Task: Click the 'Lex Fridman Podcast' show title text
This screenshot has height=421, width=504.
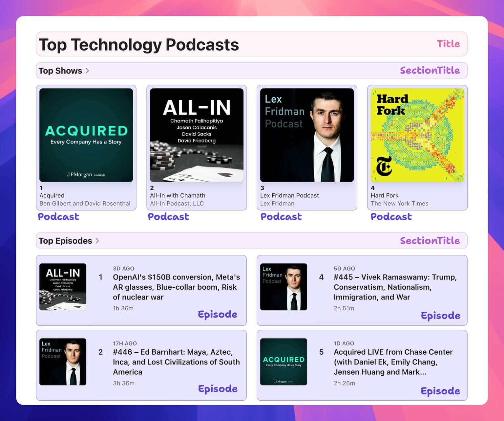Action: (x=289, y=195)
